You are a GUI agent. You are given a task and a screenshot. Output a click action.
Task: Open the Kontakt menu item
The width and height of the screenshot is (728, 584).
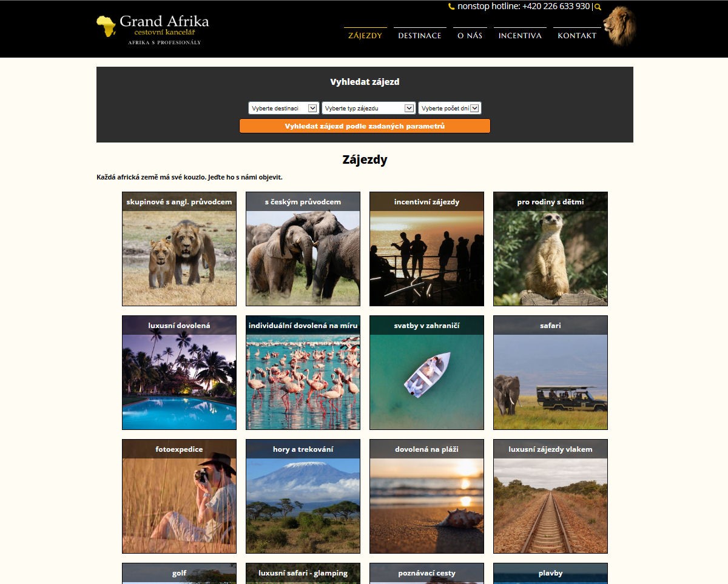pyautogui.click(x=577, y=35)
